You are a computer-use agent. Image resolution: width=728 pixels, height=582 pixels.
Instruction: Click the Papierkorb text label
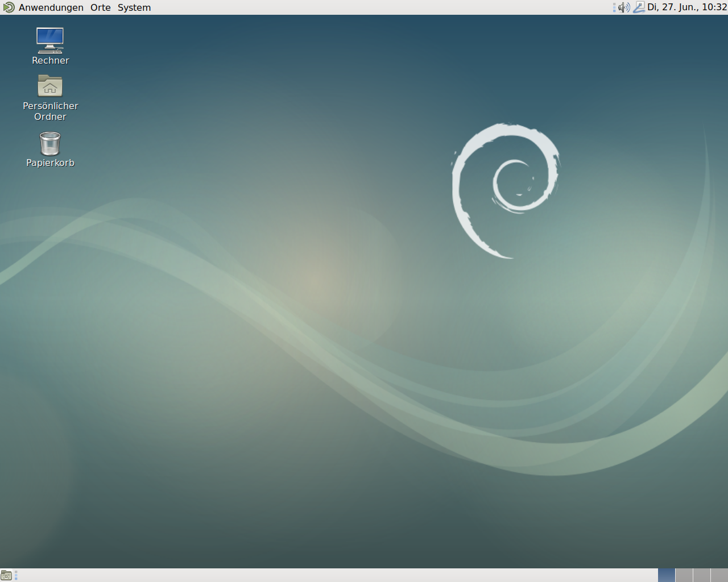coord(50,163)
